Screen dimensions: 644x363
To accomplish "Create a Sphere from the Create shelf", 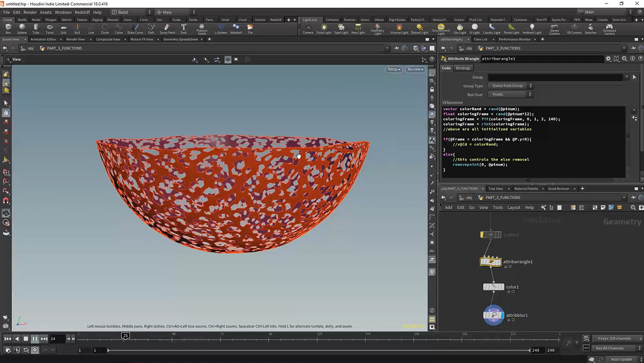I will (22, 28).
